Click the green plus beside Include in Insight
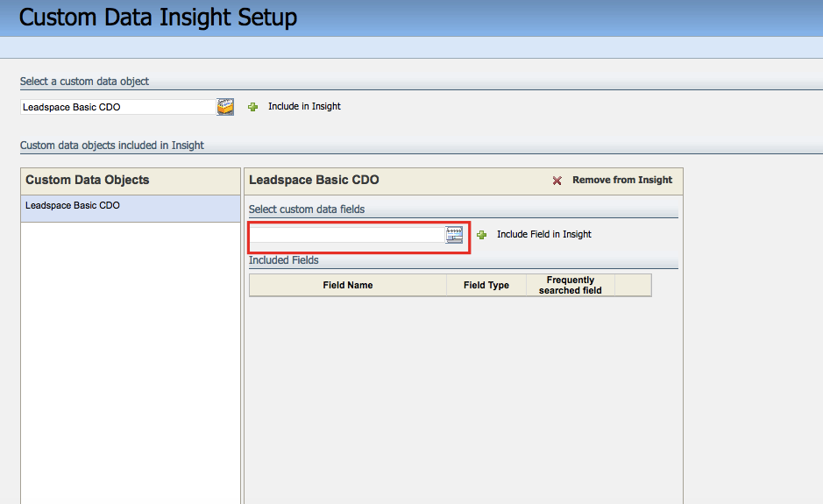This screenshot has width=823, height=504. point(253,107)
